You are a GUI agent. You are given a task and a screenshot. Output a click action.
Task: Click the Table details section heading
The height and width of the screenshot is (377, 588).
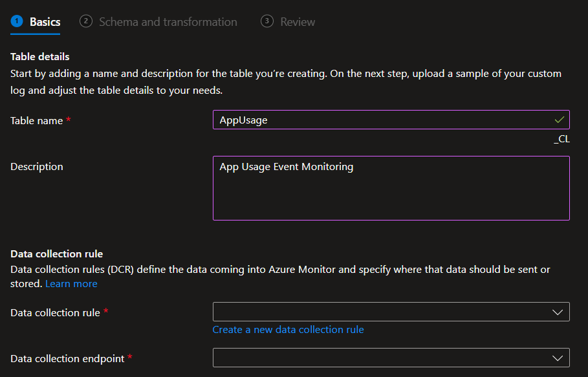[40, 57]
